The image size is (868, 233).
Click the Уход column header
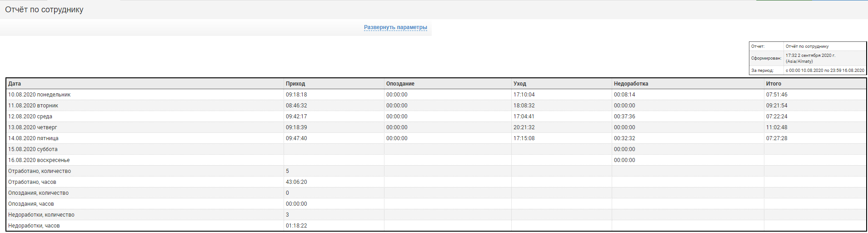click(519, 84)
